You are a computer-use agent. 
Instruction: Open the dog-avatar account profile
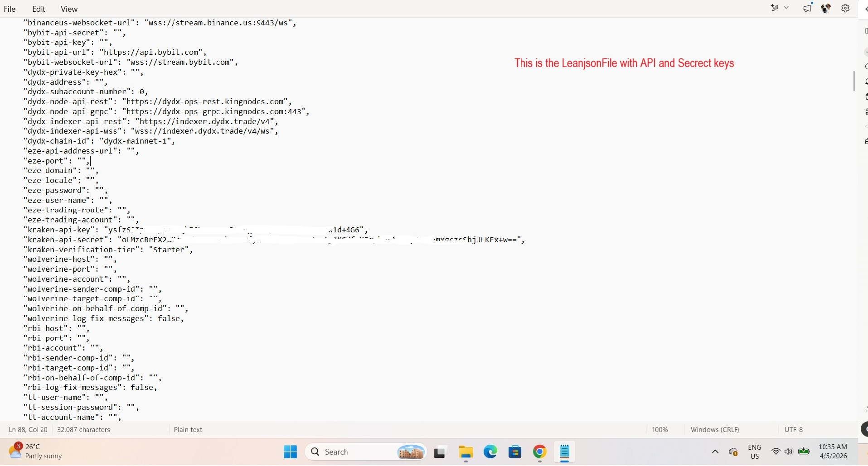[x=826, y=8]
